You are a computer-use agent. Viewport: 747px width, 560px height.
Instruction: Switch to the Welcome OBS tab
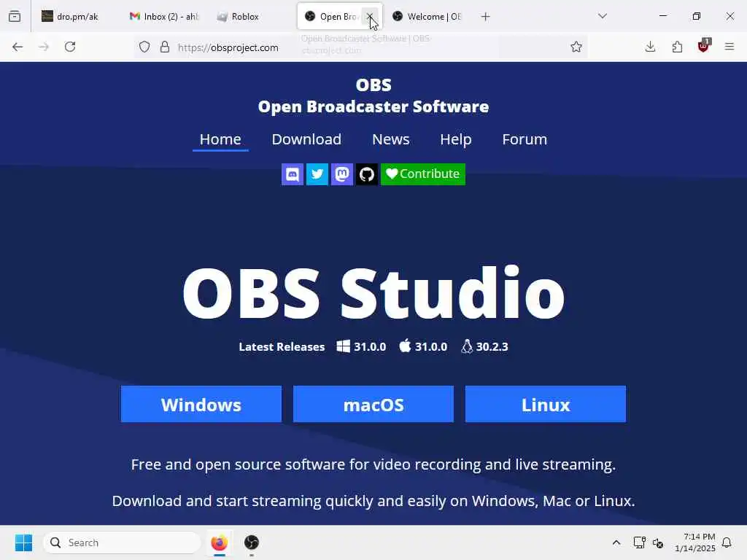point(427,17)
